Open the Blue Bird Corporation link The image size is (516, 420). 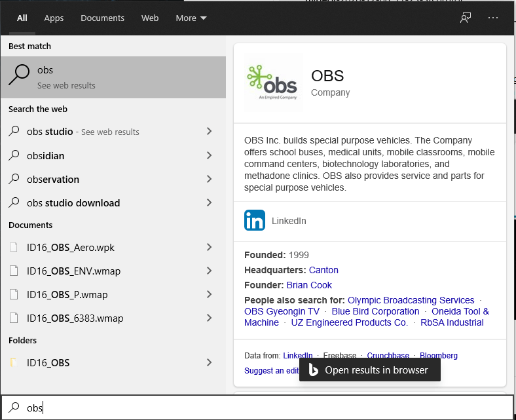(x=375, y=312)
